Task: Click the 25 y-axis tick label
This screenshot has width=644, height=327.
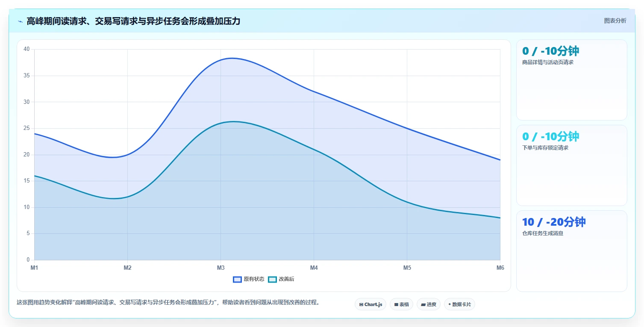Action: click(26, 128)
